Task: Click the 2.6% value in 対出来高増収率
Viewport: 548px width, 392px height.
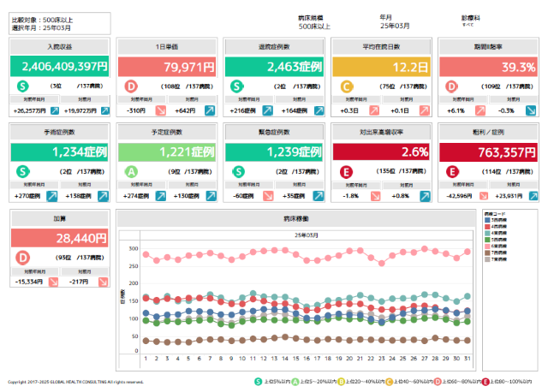Action: point(382,151)
